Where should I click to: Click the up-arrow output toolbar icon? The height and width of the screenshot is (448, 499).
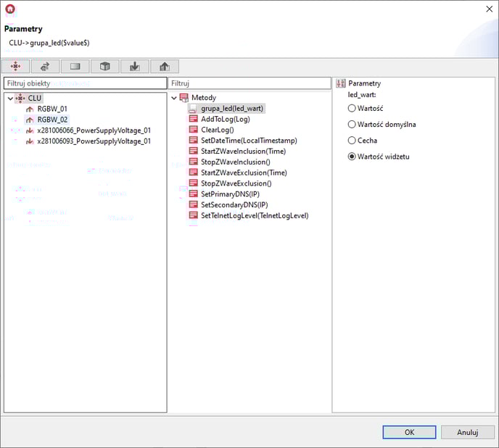[x=164, y=67]
